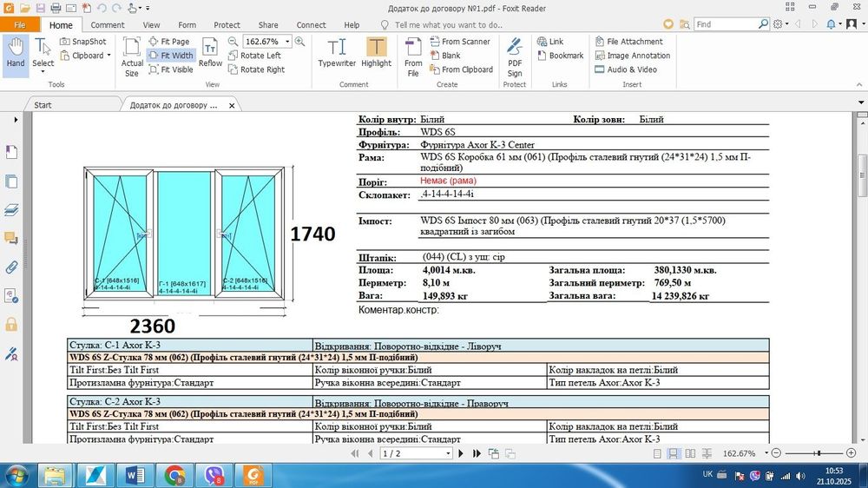Select the Highlight tool
Viewport: 868px width, 488px height.
click(376, 53)
